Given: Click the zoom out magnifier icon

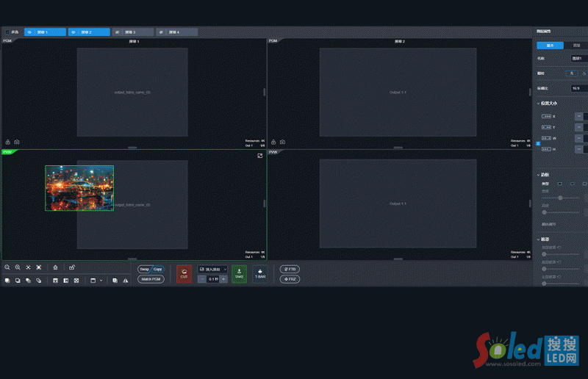Looking at the screenshot, I should 7,267.
